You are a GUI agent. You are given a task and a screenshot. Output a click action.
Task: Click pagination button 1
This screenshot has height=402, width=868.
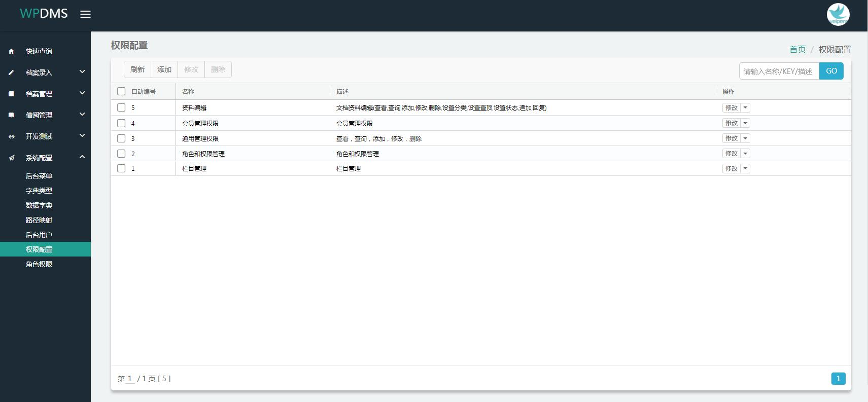(838, 379)
